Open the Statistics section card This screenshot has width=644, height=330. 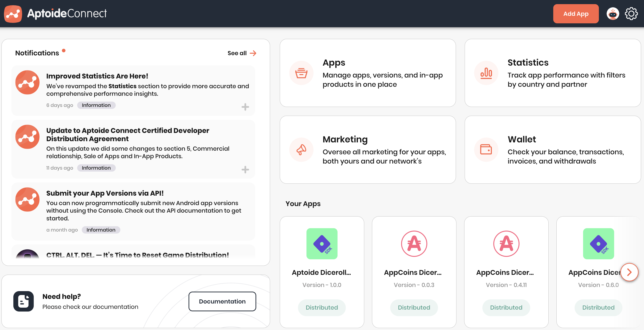tap(553, 73)
